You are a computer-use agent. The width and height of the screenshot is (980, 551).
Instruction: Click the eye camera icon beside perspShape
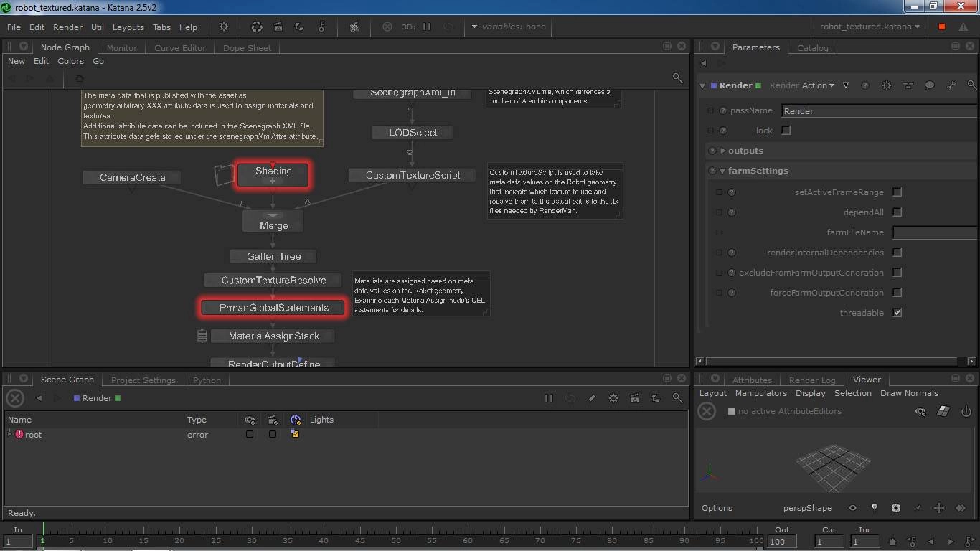853,508
